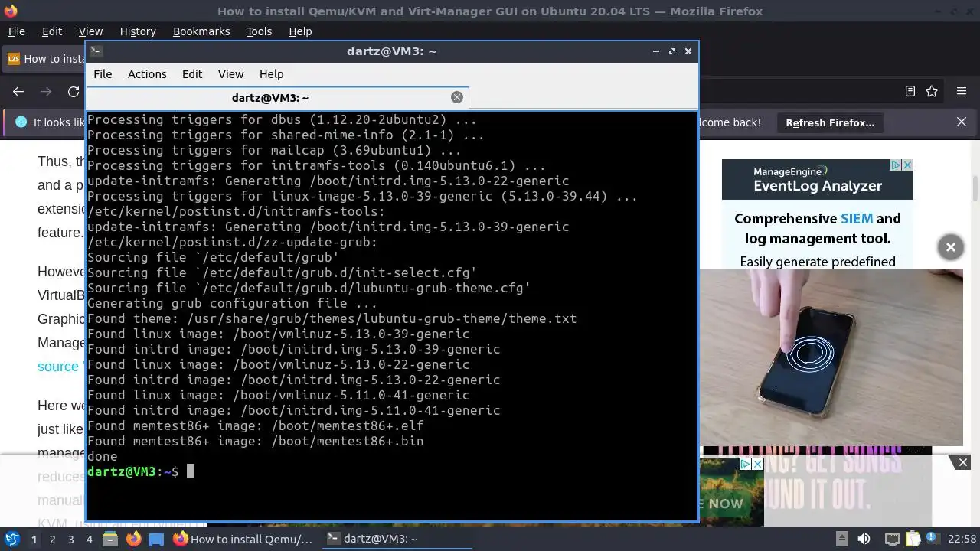980x551 pixels.
Task: Close the ManageEngine ad with its X
Action: [x=907, y=165]
